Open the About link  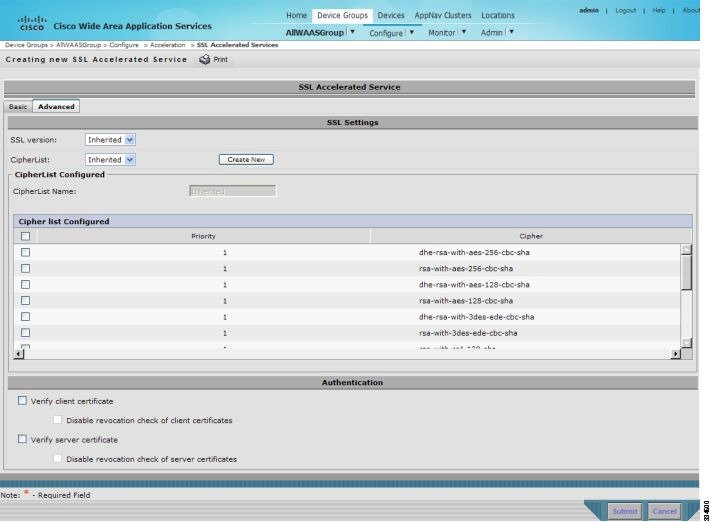point(691,10)
